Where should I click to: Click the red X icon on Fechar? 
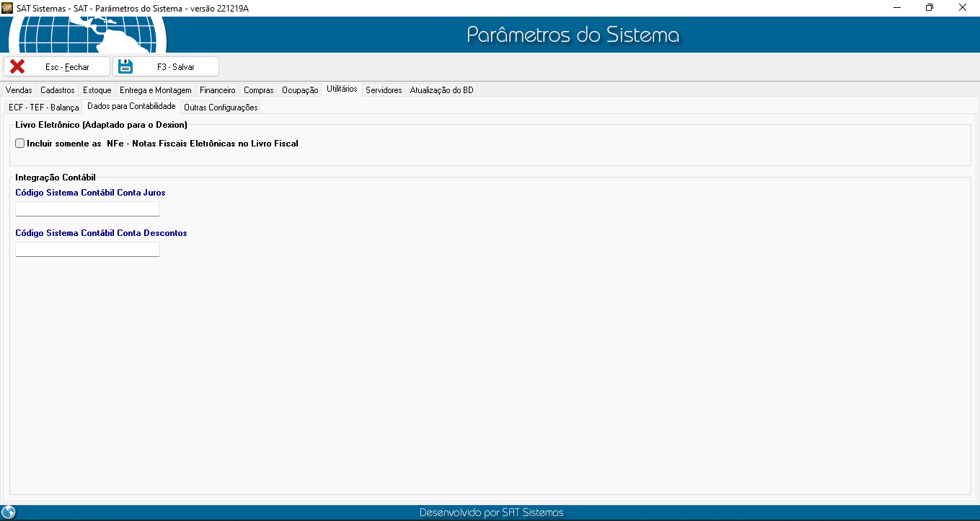coord(17,66)
